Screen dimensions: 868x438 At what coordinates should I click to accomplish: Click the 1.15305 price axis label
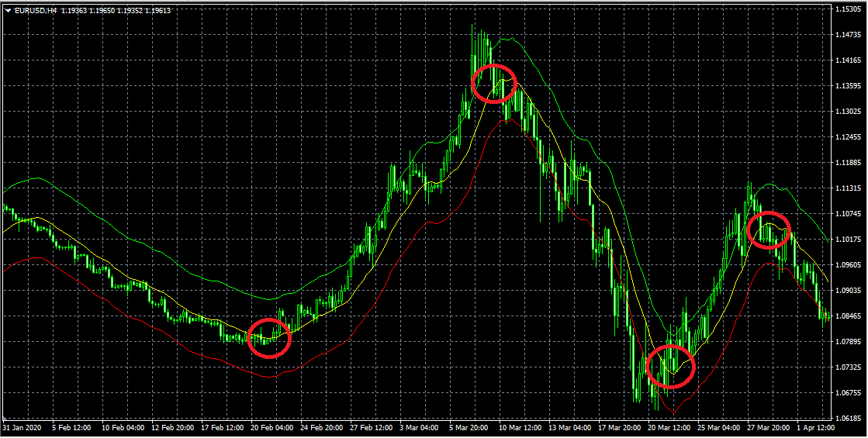850,9
